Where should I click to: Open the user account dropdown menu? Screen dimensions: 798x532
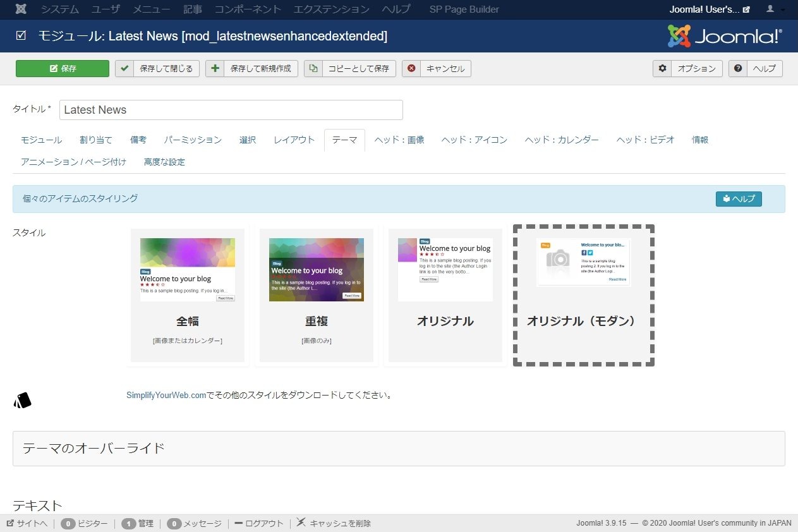pos(775,9)
